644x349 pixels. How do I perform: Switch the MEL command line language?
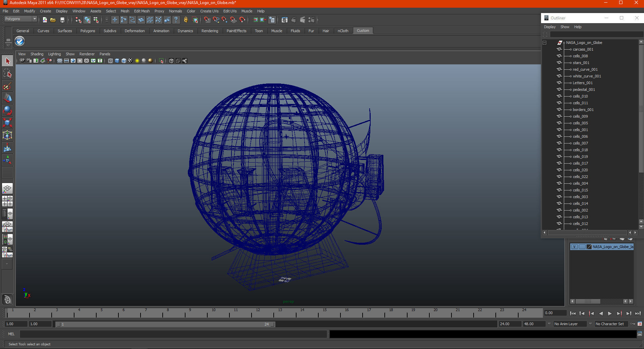coord(11,334)
